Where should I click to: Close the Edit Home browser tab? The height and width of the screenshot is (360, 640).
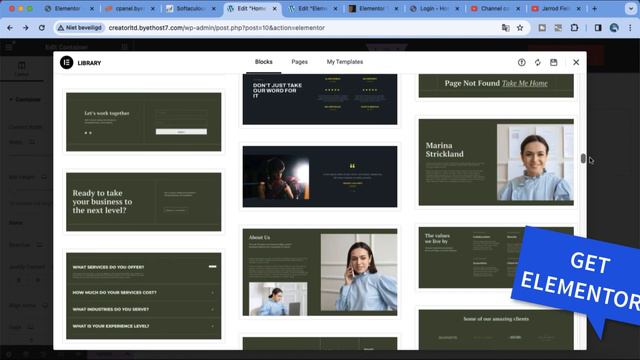275,9
